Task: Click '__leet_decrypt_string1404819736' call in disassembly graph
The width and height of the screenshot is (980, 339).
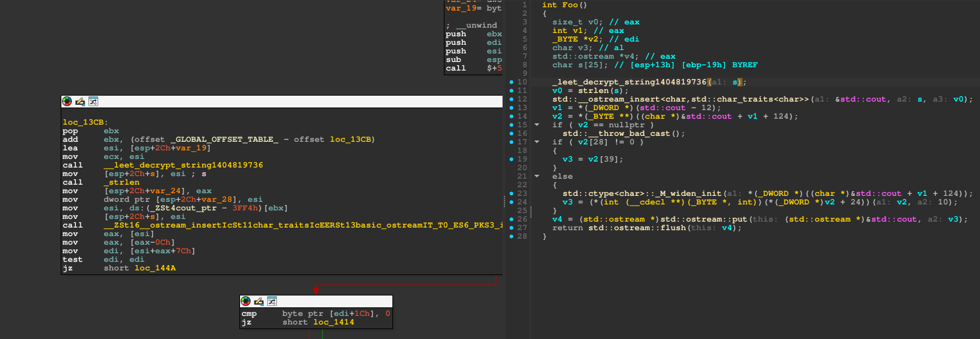Action: (x=183, y=166)
